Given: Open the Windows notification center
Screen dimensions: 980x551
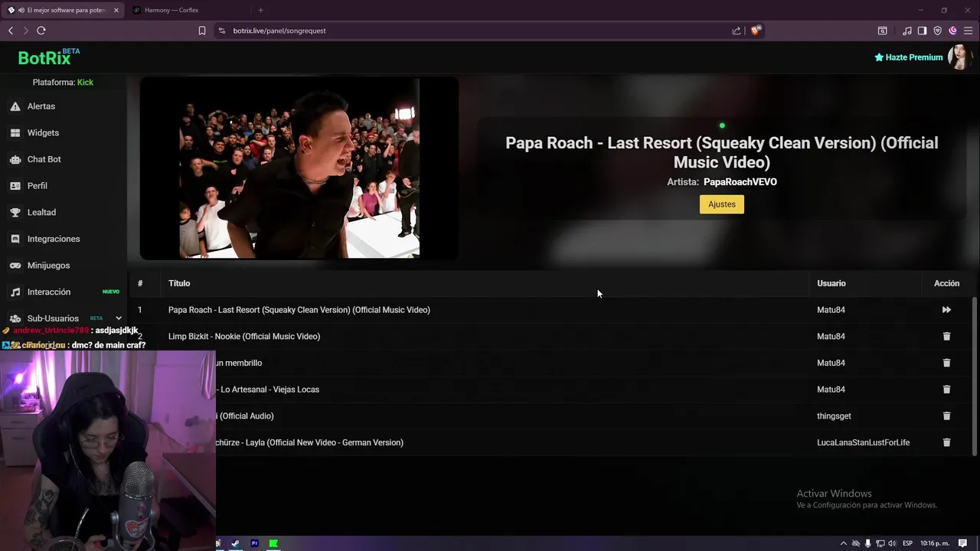Looking at the screenshot, I should pyautogui.click(x=963, y=543).
